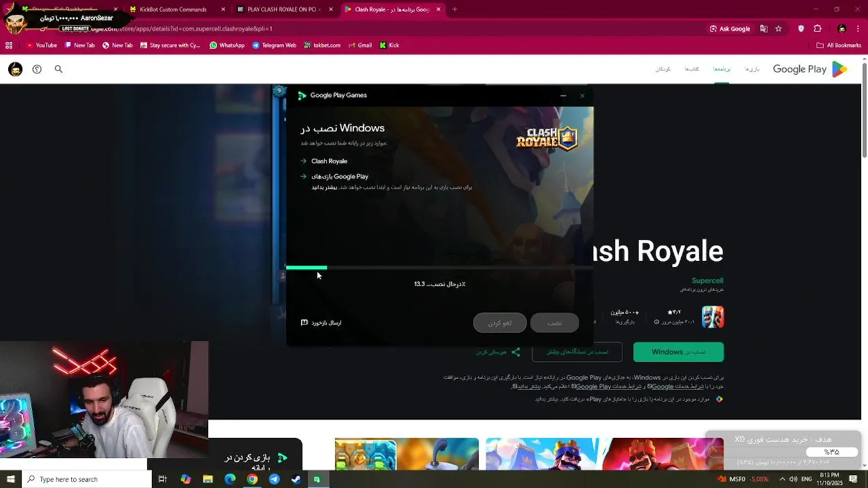Click the share icon on Play page
Image resolution: width=868 pixels, height=488 pixels.
coord(516,352)
